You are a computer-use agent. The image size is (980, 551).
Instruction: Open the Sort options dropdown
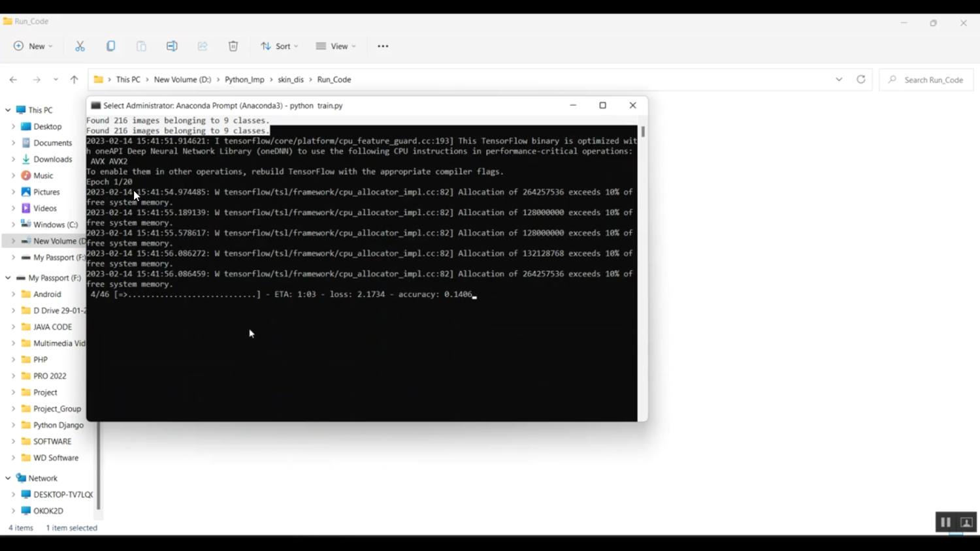point(280,46)
